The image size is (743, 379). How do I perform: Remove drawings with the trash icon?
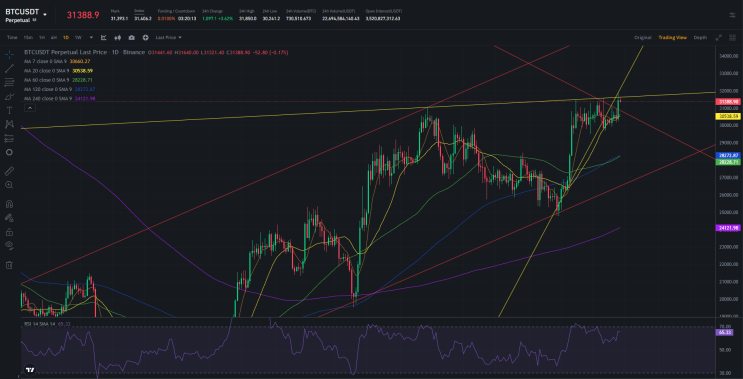pos(9,265)
